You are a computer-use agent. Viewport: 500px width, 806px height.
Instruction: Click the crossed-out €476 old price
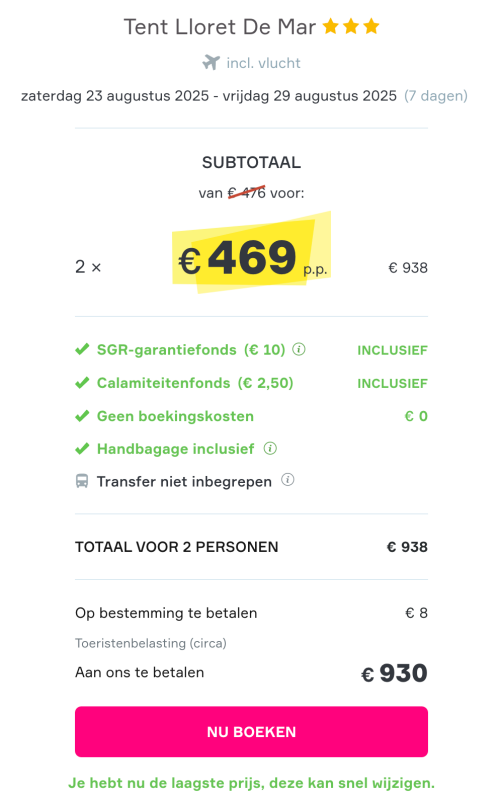247,193
